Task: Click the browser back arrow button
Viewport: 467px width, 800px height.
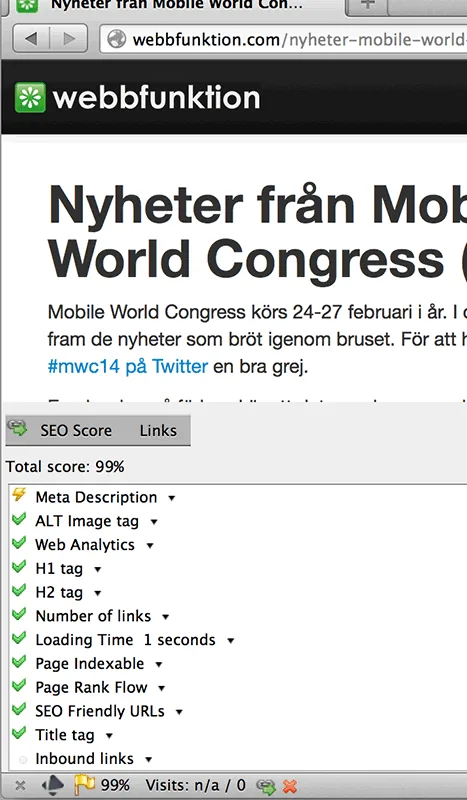Action: click(31, 39)
